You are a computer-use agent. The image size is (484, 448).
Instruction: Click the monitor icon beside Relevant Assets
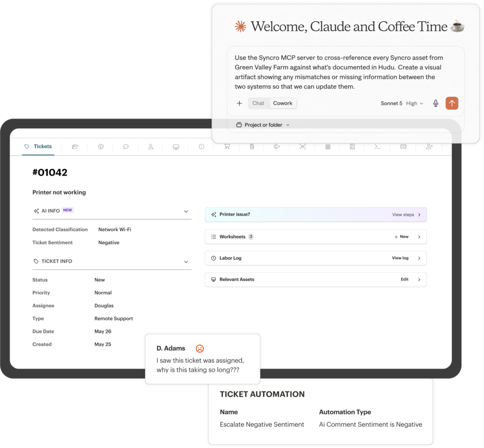click(x=213, y=279)
